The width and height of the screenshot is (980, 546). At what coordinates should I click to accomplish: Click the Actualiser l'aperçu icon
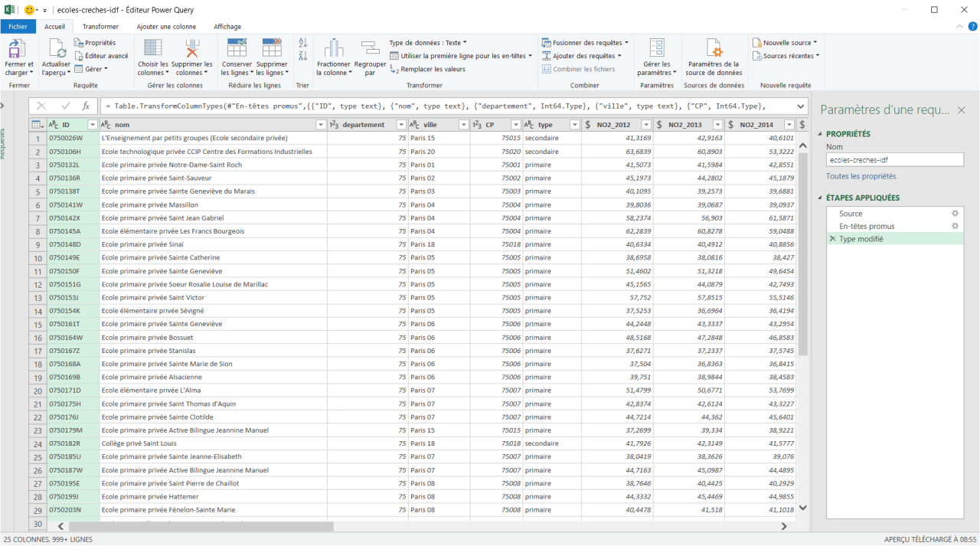pyautogui.click(x=57, y=48)
